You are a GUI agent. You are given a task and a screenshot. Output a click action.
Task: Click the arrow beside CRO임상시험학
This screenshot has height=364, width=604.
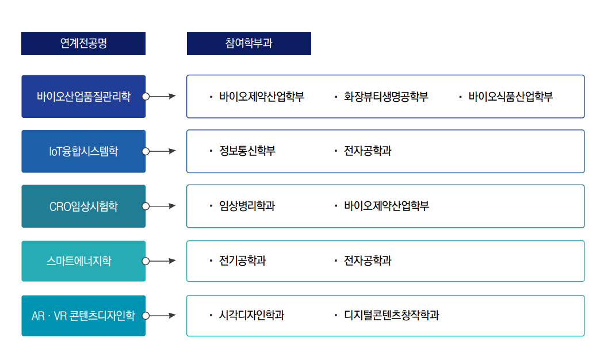click(x=159, y=206)
